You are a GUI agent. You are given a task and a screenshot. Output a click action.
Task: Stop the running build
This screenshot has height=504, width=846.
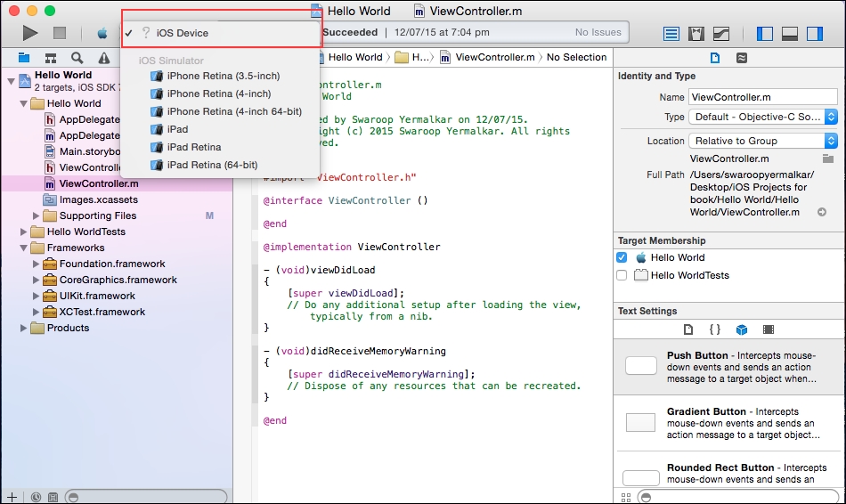click(x=60, y=33)
